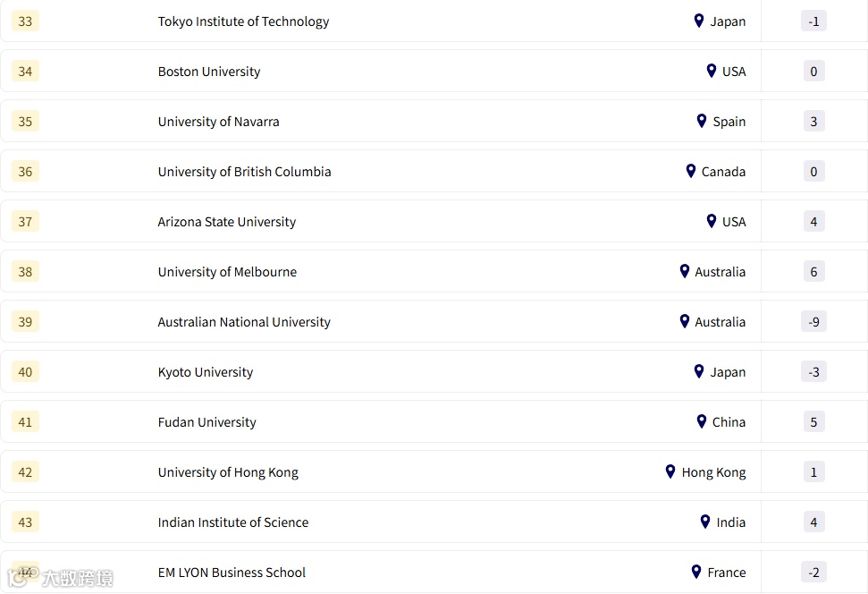Click the -9 rank change badge
The height and width of the screenshot is (594, 868).
pos(813,322)
